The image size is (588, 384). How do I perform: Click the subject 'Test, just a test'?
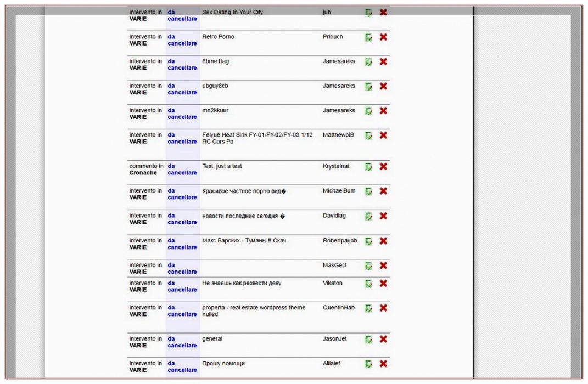(x=222, y=166)
